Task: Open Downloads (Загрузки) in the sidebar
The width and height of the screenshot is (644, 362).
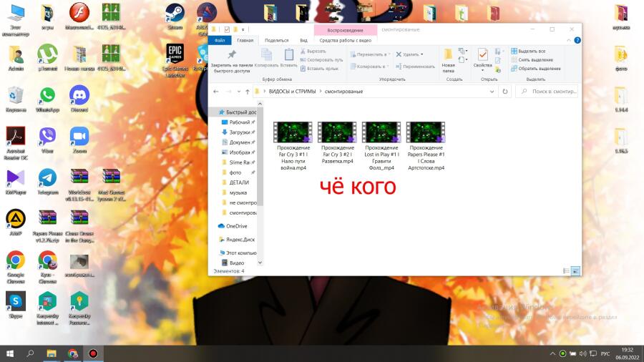Action: (238, 132)
